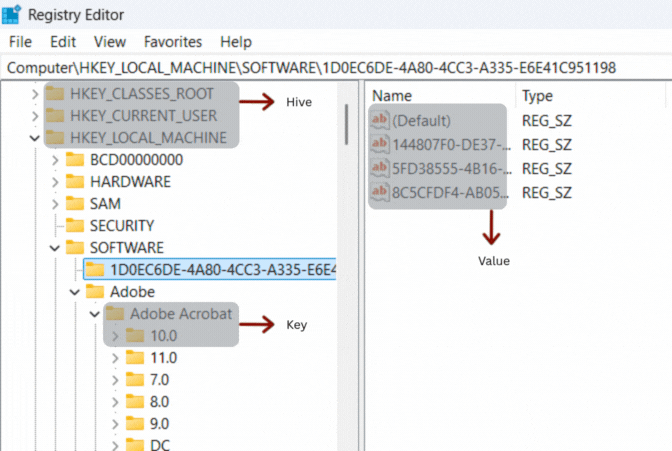Click the 9.0 folder icon
Viewport: 672px width, 451px height.
[x=135, y=423]
